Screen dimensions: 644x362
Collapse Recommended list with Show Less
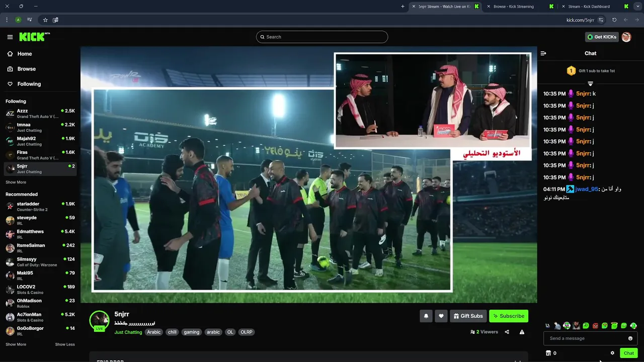click(x=65, y=344)
